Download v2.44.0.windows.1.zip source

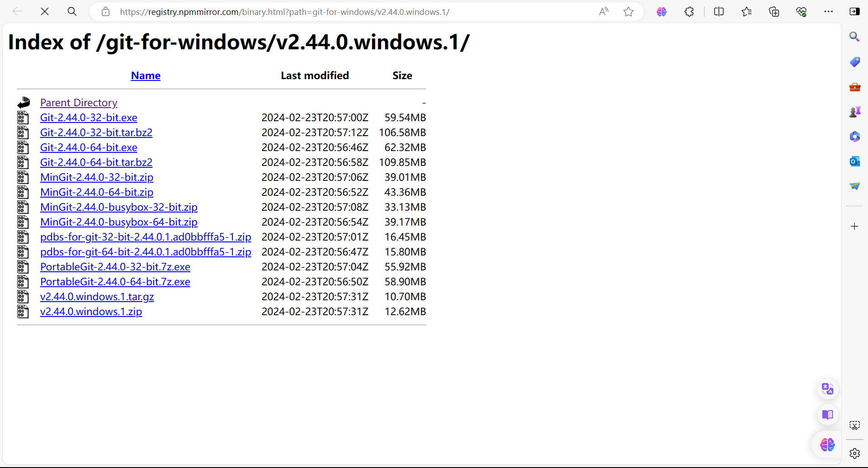click(x=91, y=312)
